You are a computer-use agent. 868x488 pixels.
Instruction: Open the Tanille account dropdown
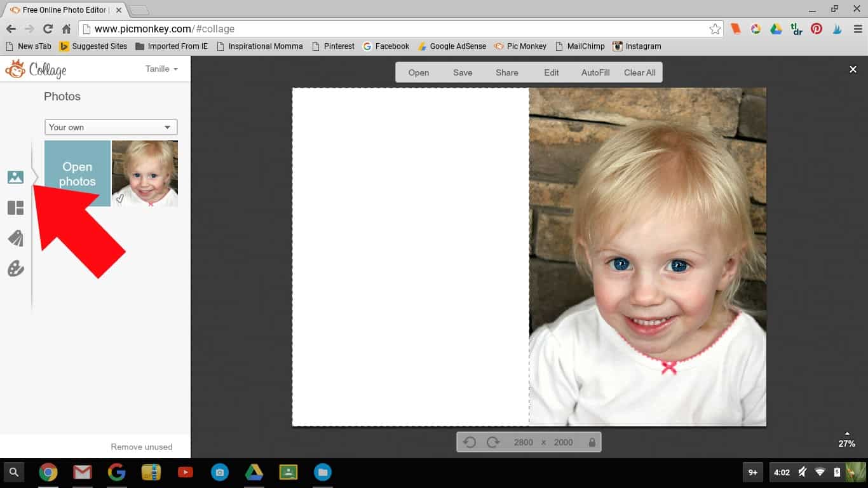161,69
